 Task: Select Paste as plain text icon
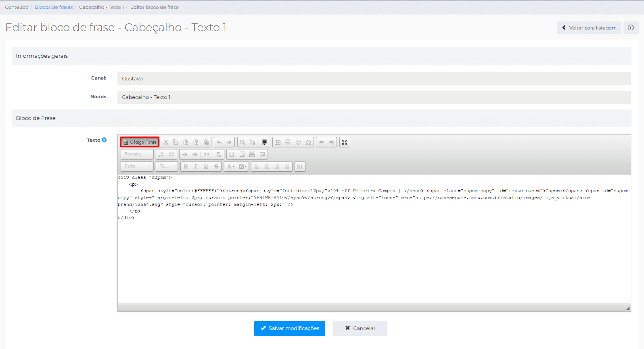click(196, 142)
